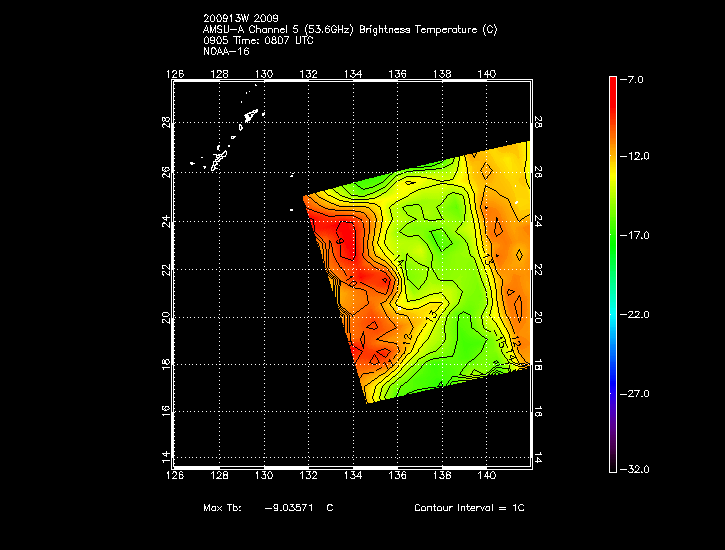Click the -22.0 color bar label

[636, 314]
